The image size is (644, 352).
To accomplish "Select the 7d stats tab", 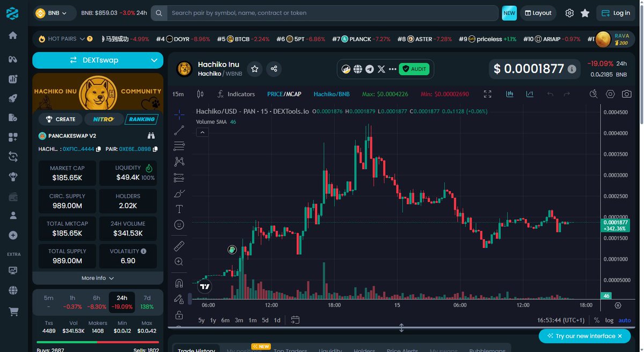I will (147, 303).
